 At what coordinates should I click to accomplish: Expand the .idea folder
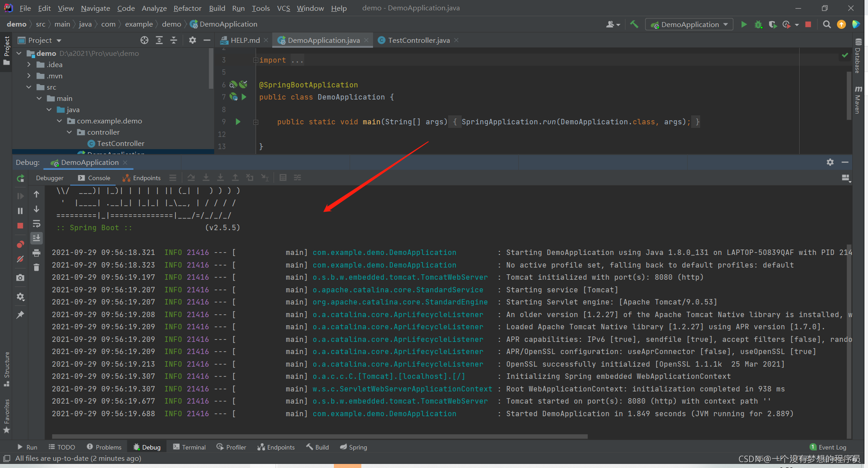[29, 64]
